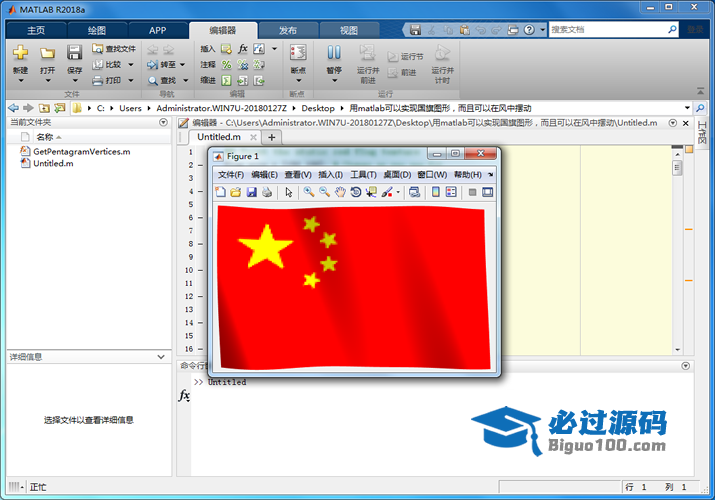Select the Data Cursor tool in Figure 1
Image resolution: width=715 pixels, height=500 pixels.
371,192
